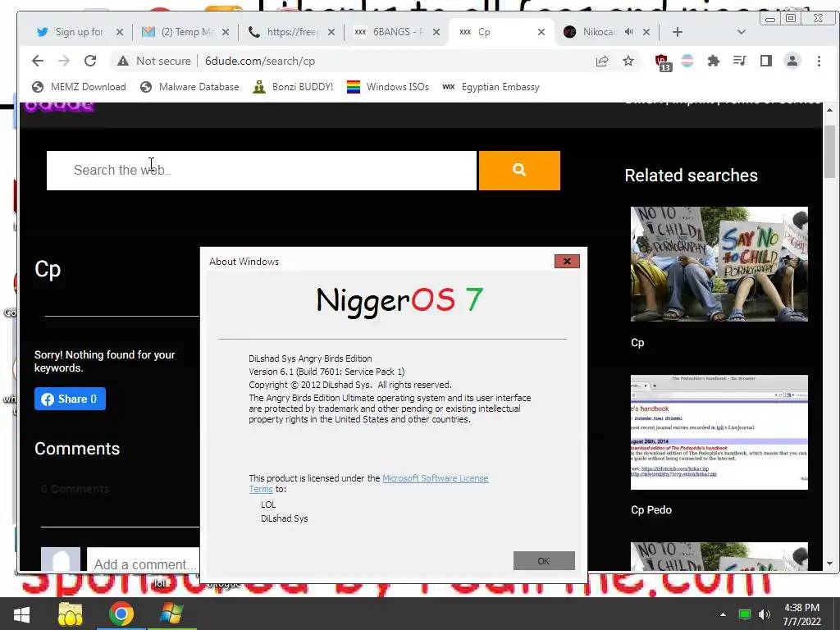Viewport: 840px width, 630px height.
Task: Click OK in the About Windows dialog
Action: tap(544, 561)
